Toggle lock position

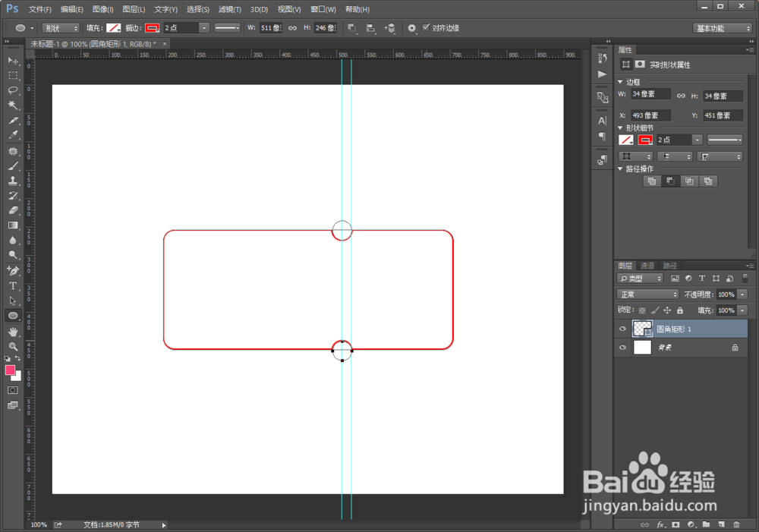point(667,310)
